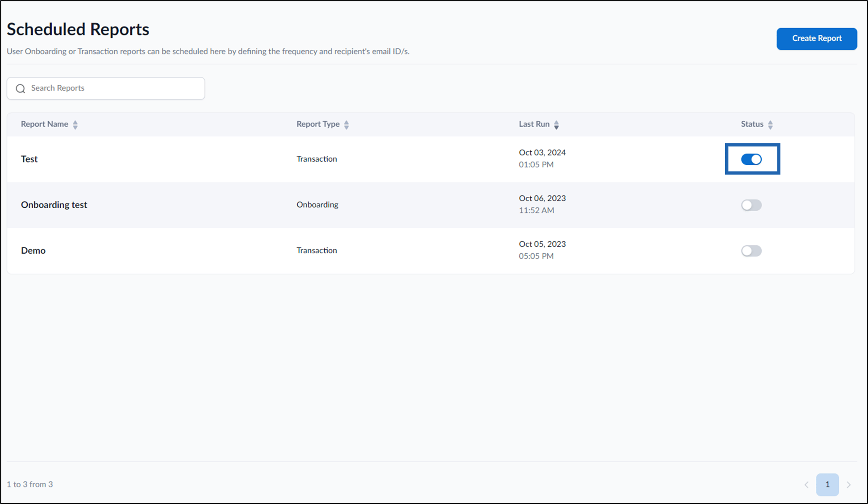The height and width of the screenshot is (504, 868).
Task: Click the Create Report button
Action: 817,39
